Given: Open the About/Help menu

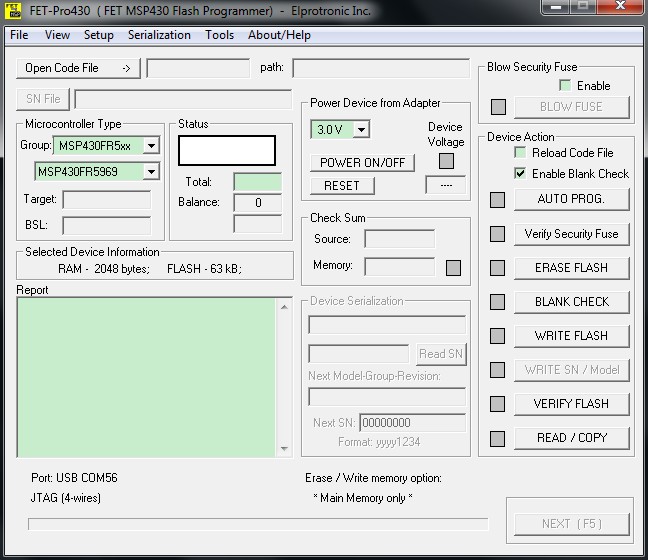Looking at the screenshot, I should [x=279, y=35].
